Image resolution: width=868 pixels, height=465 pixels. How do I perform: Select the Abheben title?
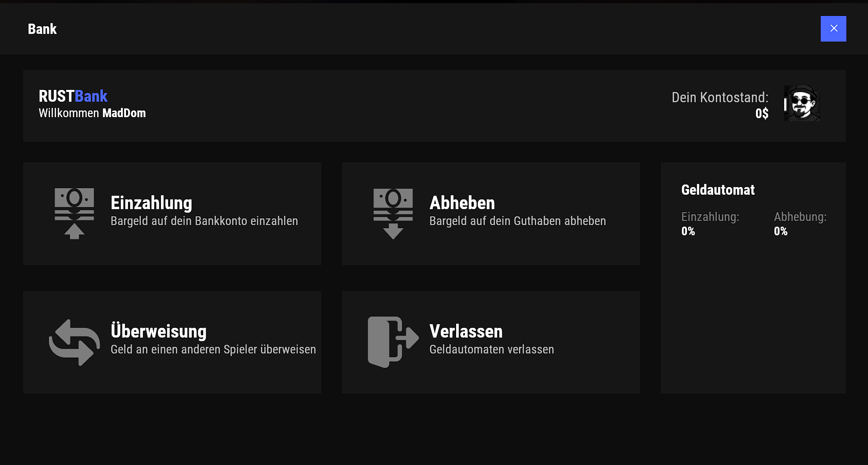coord(462,203)
